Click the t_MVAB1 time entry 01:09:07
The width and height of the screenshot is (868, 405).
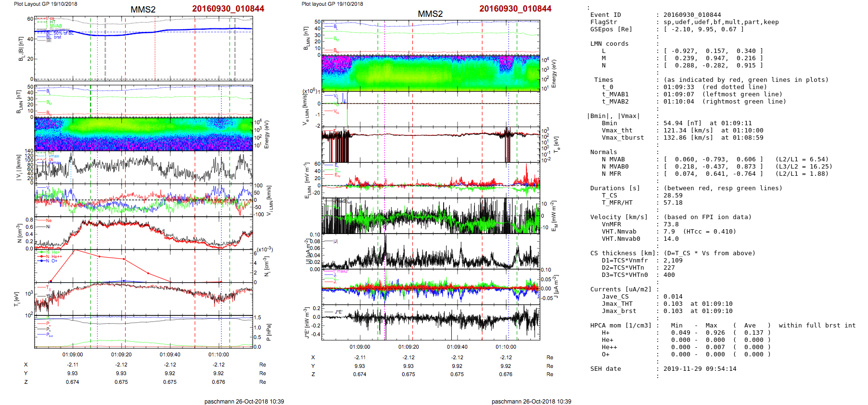click(x=678, y=94)
